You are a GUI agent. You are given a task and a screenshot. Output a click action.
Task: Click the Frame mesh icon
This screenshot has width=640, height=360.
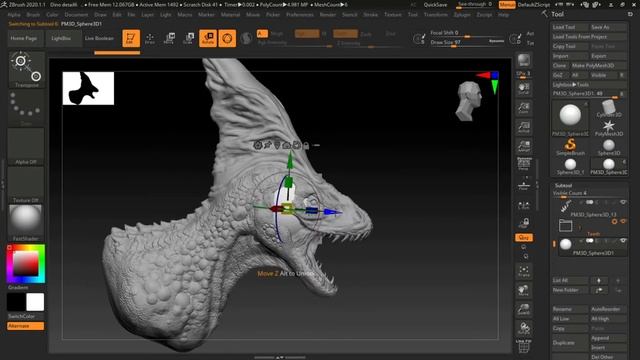pyautogui.click(x=524, y=271)
